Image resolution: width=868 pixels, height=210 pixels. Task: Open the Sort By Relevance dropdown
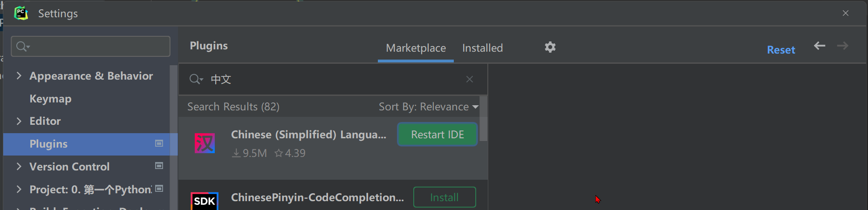click(429, 107)
